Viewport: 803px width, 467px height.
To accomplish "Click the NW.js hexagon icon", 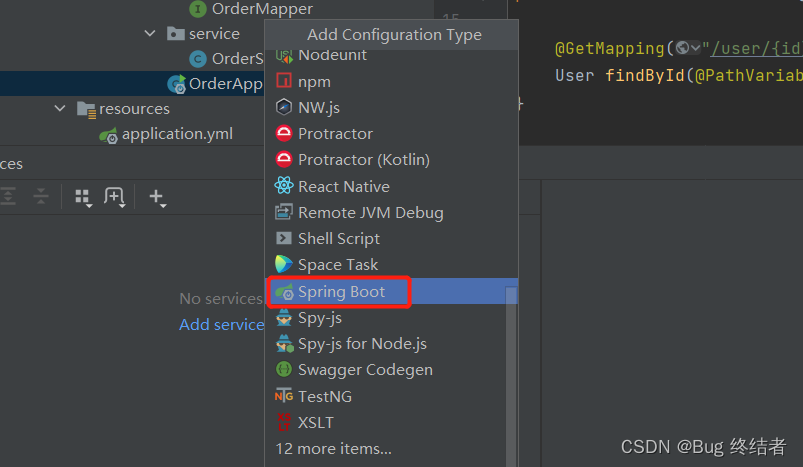I will click(x=284, y=107).
